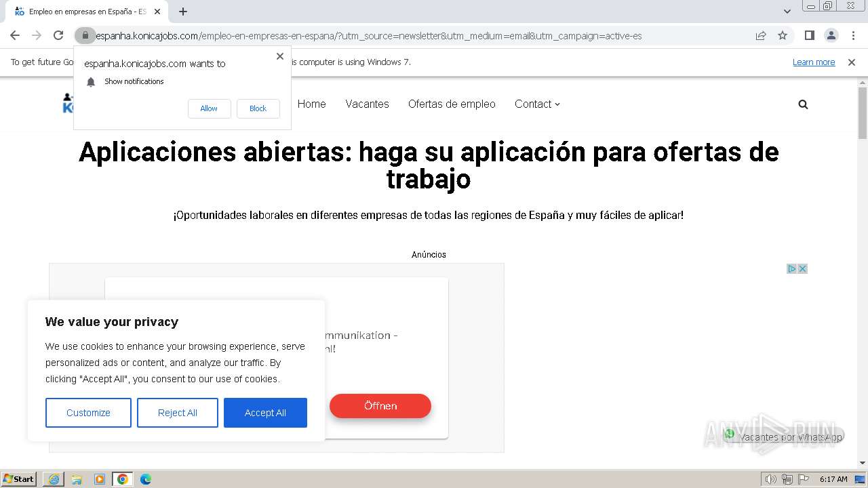Share this page via share icon
This screenshot has height=488, width=868.
[x=761, y=36]
